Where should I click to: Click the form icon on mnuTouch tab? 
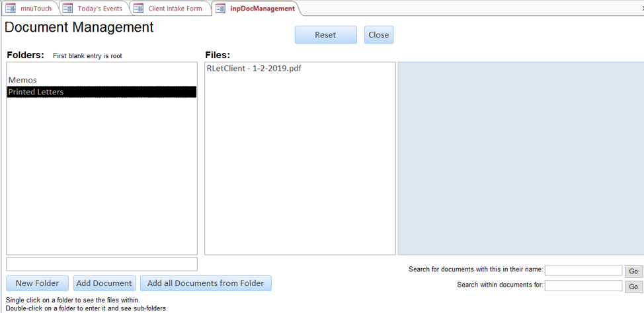tap(11, 9)
